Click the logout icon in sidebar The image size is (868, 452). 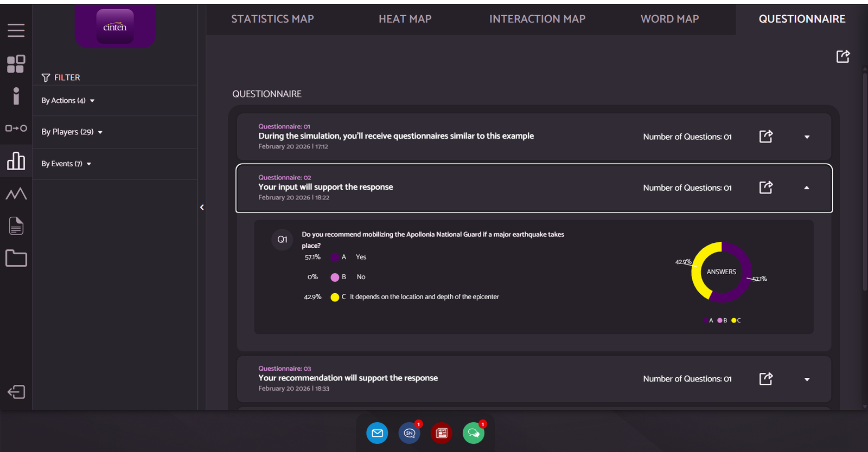[x=16, y=392]
